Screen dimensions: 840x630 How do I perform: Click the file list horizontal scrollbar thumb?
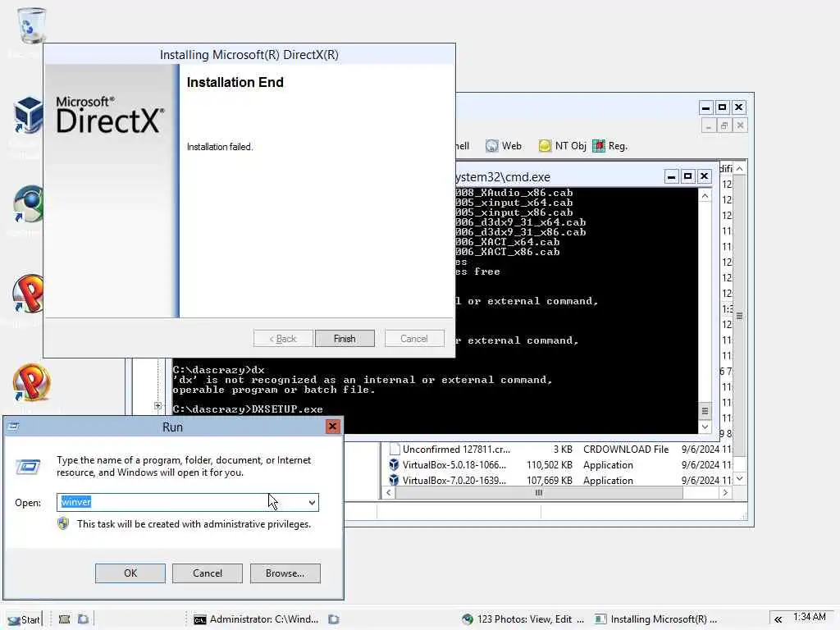539,493
